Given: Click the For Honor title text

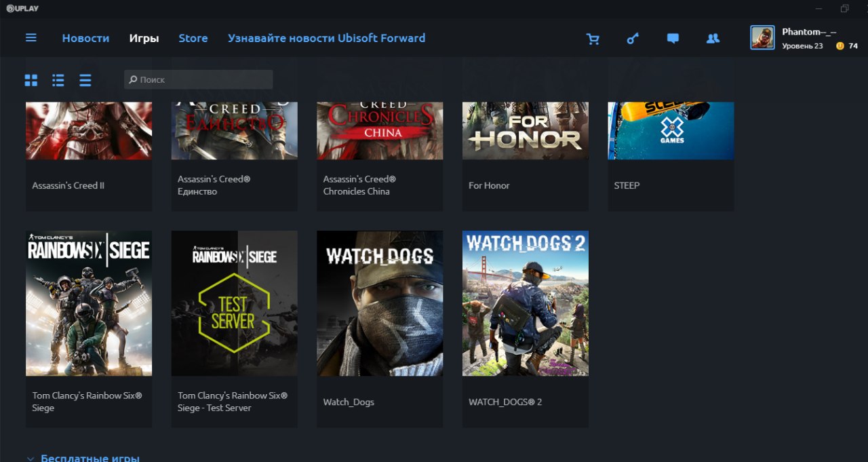Looking at the screenshot, I should pos(489,185).
